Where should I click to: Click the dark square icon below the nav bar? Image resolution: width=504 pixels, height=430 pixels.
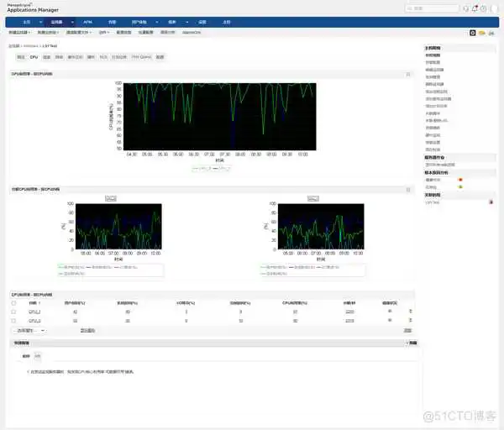(x=472, y=33)
